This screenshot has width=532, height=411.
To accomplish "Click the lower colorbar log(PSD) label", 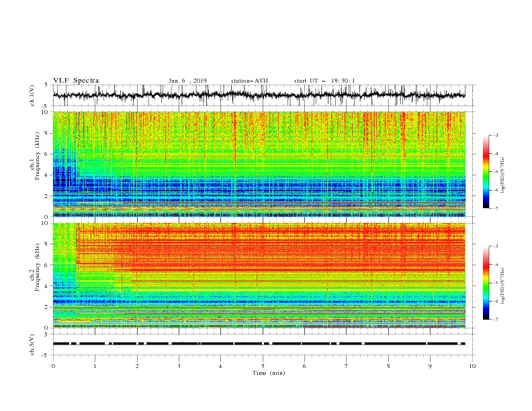I will pos(503,285).
